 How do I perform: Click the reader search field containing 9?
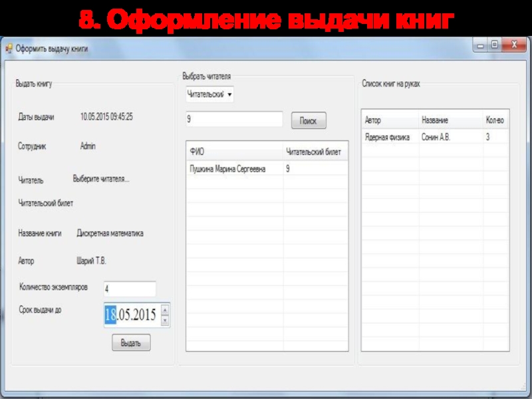click(x=234, y=120)
